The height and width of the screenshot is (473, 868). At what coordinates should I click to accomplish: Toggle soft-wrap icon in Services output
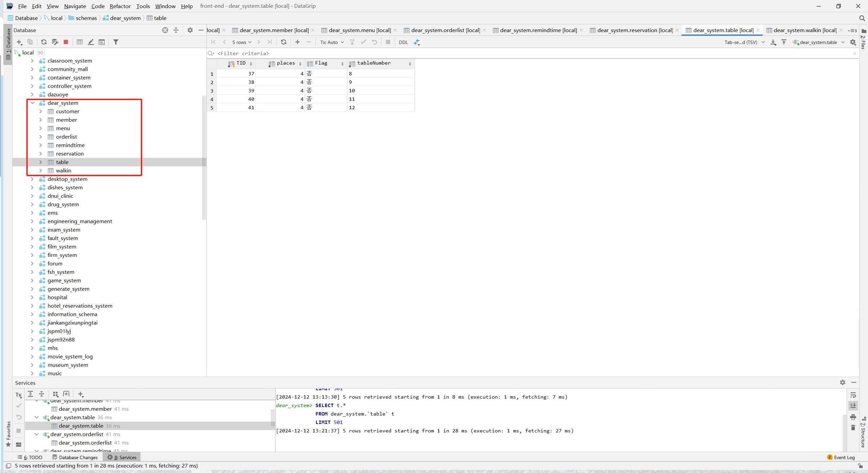(x=853, y=395)
